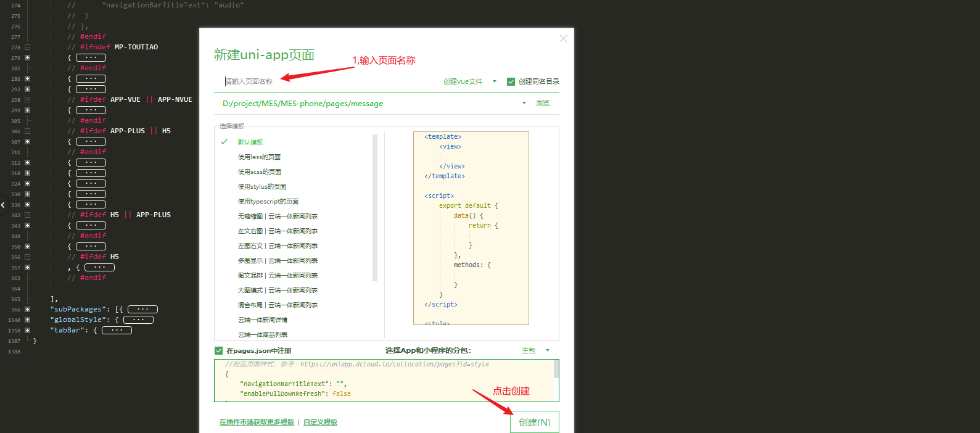The height and width of the screenshot is (433, 980).
Task: Toggle the 在pages.json中注册 checkbox
Action: click(x=218, y=350)
